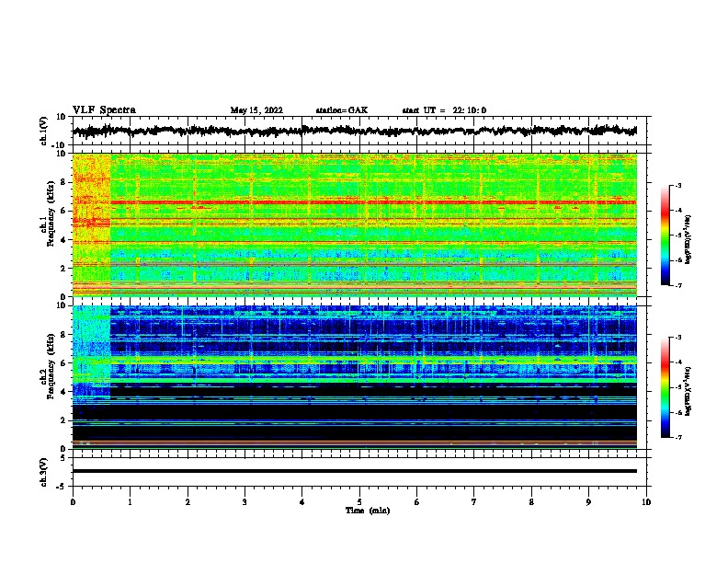Click the strong red band near 6.5 kHz in ch.1

tap(373, 202)
